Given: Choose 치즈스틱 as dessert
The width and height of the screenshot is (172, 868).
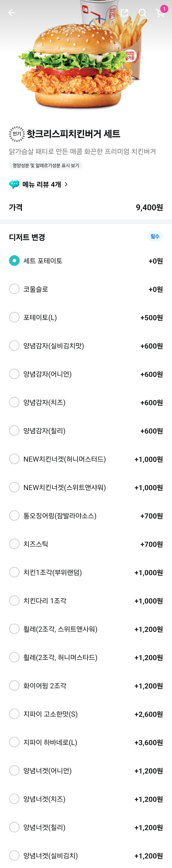Looking at the screenshot, I should (14, 543).
